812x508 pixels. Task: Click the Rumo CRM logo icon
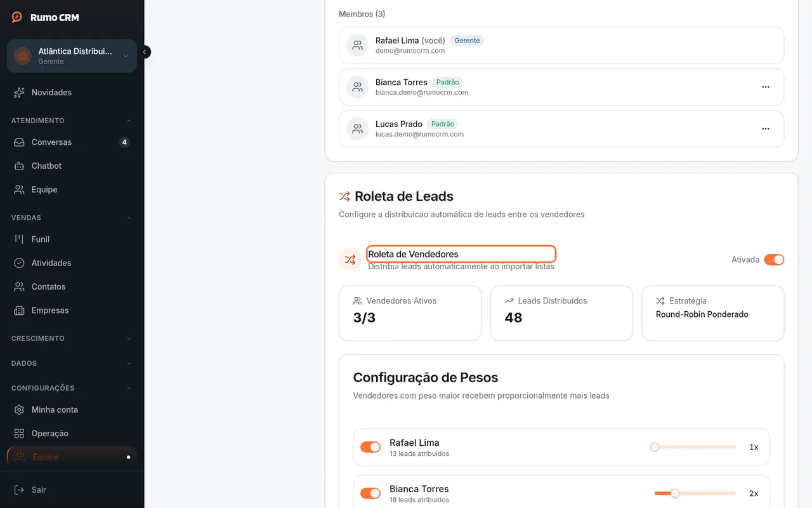coord(17,17)
